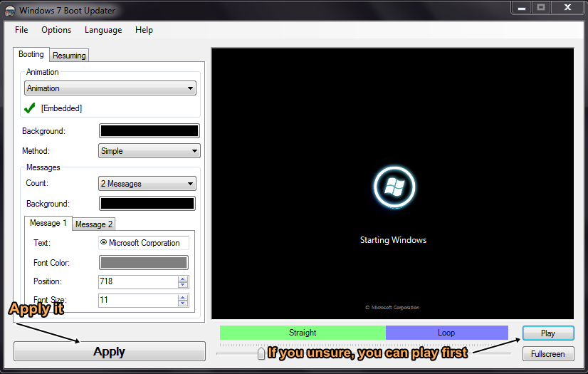Screen dimensions: 588x374
Task: Open the File menu
Action: [x=21, y=30]
